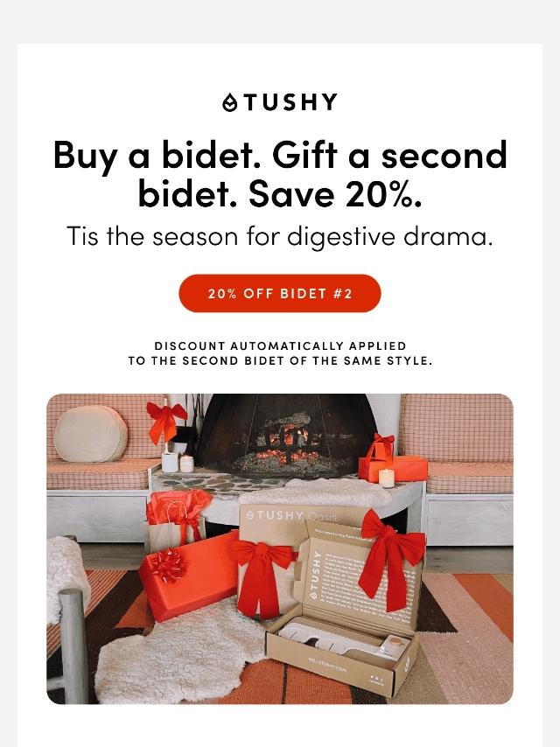Open the 'Buy a bidet' headline
Image resolution: width=560 pixels, height=747 pixels.
pos(280,174)
